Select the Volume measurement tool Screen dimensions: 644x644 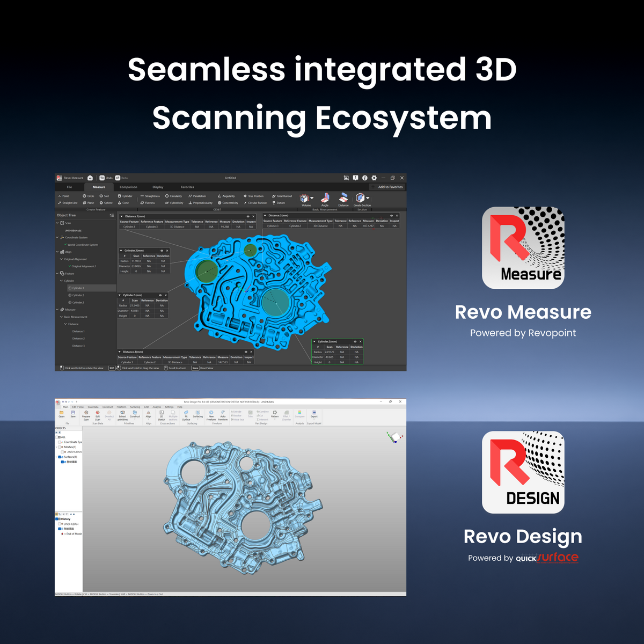coord(306,200)
